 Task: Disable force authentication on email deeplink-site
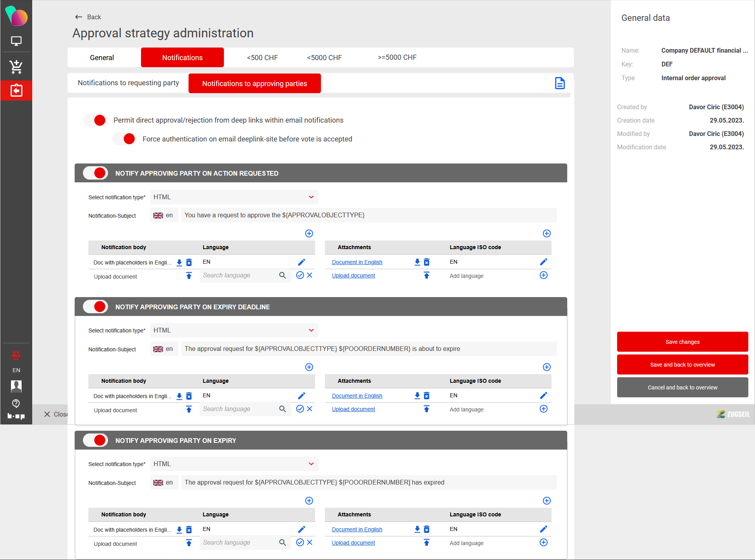click(125, 139)
